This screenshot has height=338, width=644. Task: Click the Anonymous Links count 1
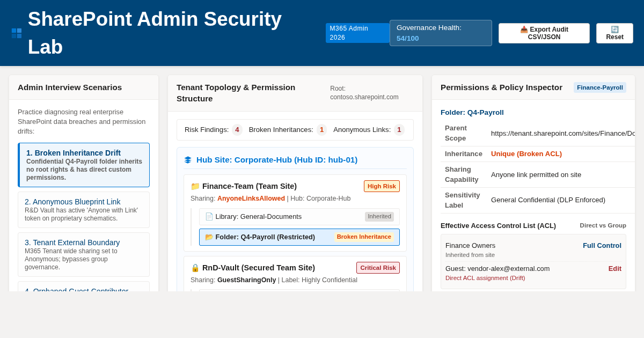click(x=399, y=130)
